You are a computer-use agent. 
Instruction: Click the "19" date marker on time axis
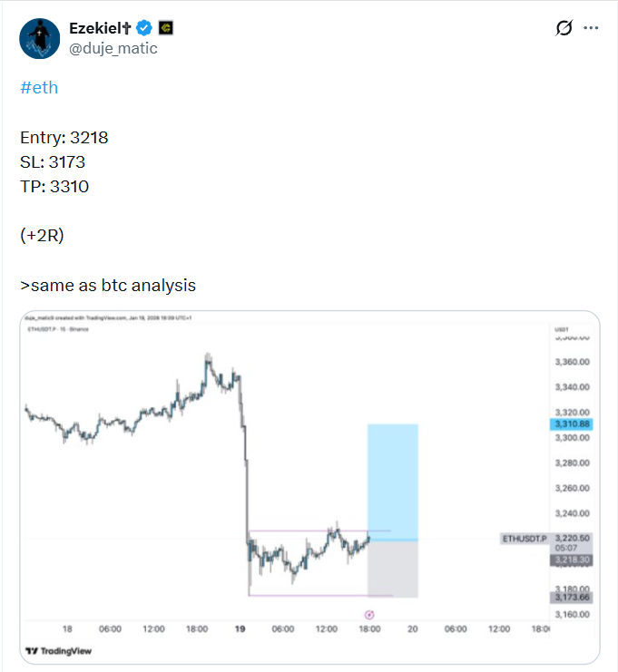click(240, 628)
